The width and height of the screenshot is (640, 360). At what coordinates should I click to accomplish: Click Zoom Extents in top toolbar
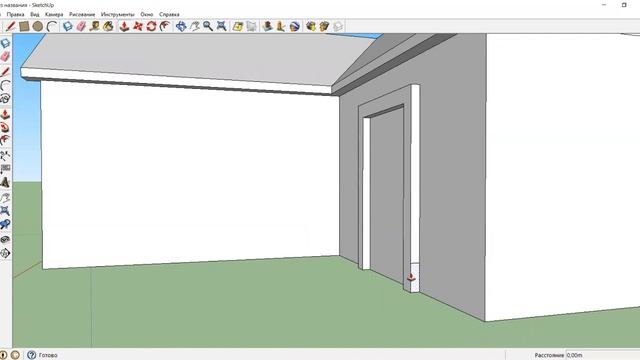click(222, 27)
